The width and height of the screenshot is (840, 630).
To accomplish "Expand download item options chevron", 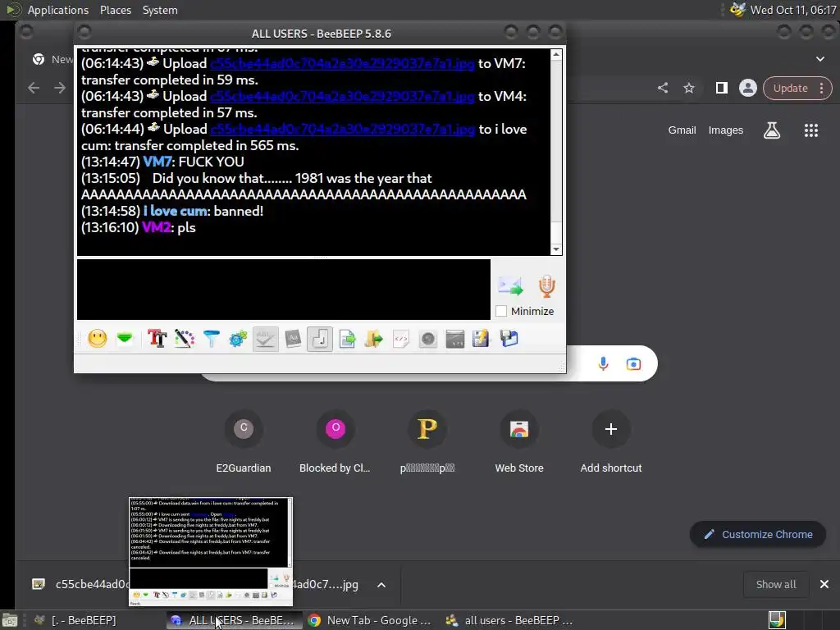I will 381,585.
